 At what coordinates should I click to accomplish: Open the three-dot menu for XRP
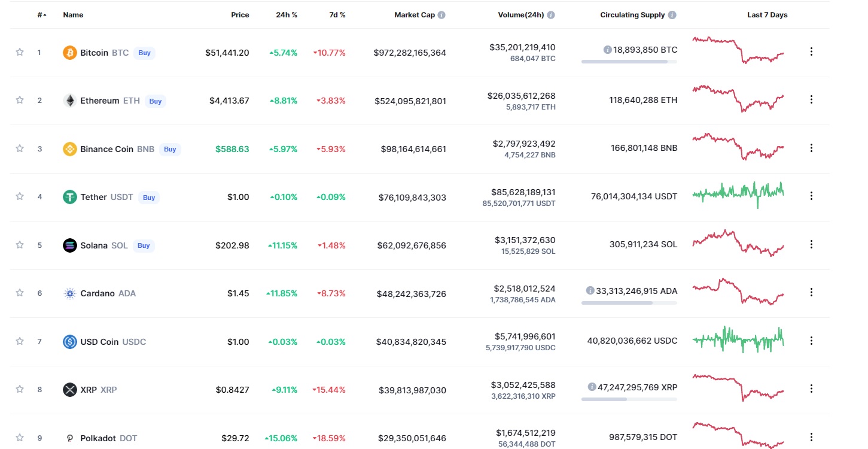(x=811, y=389)
